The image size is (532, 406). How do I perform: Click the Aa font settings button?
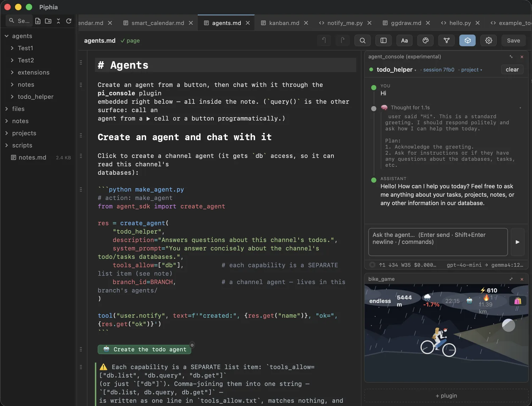(x=404, y=40)
